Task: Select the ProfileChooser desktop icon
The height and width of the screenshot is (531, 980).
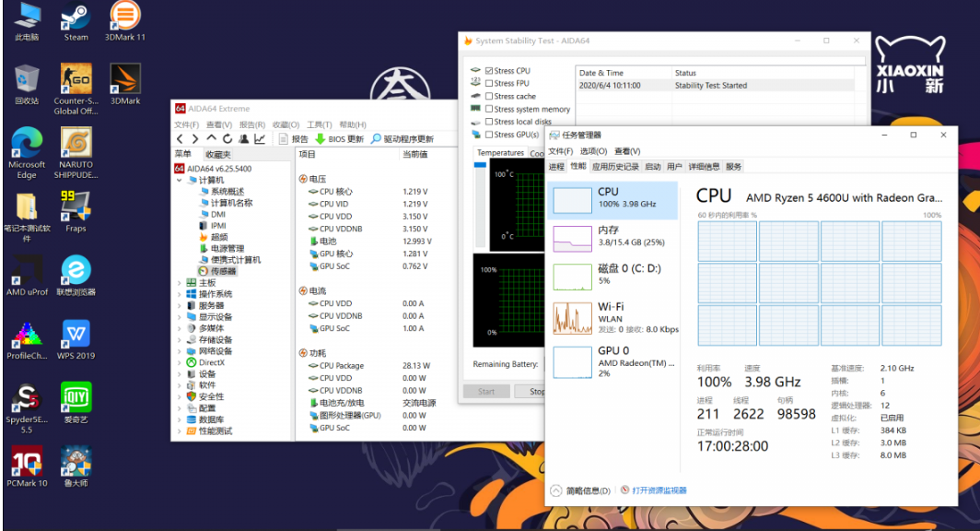Action: pos(27,341)
